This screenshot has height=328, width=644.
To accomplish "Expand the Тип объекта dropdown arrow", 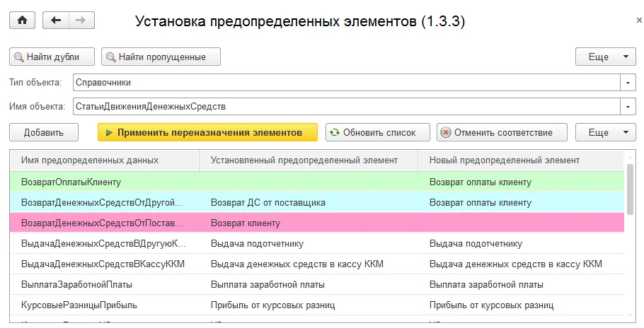I will pyautogui.click(x=628, y=83).
